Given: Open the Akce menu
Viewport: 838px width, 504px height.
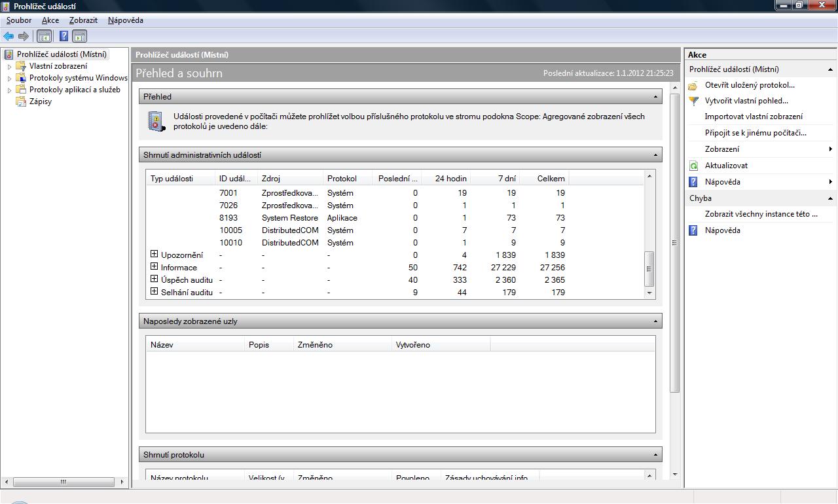Looking at the screenshot, I should (50, 20).
